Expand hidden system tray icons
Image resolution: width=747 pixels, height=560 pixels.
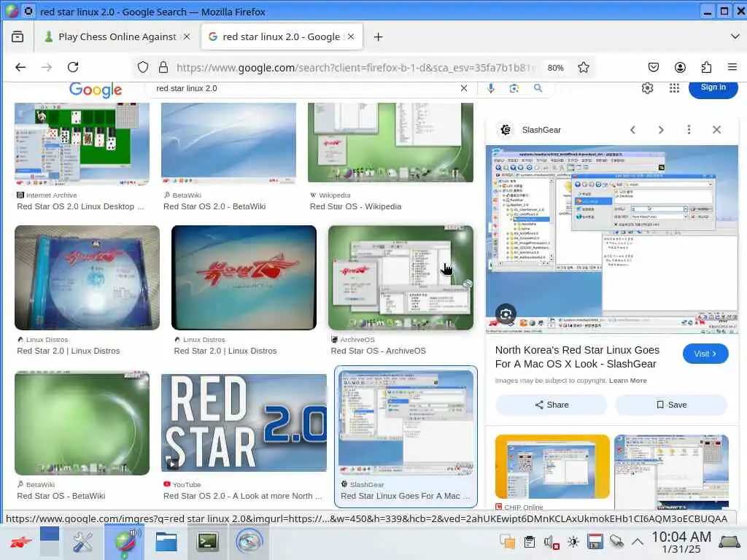(x=638, y=542)
